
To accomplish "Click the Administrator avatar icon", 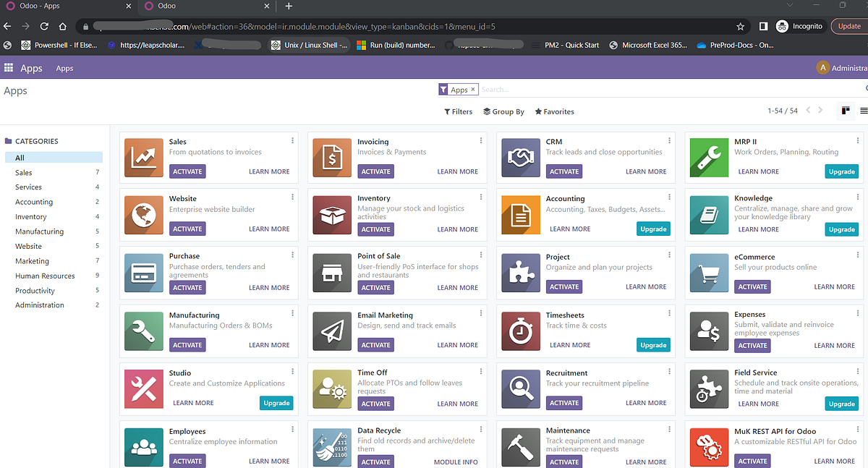I will tap(823, 67).
